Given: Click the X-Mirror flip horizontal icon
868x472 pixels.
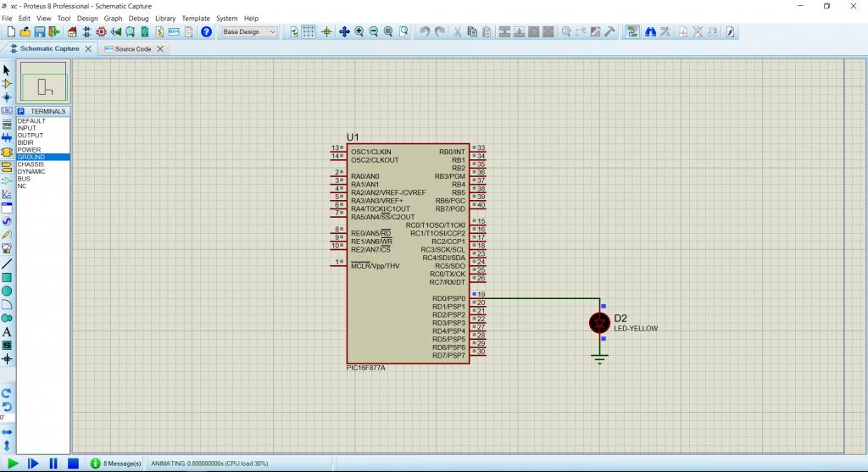Looking at the screenshot, I should pos(7,432).
